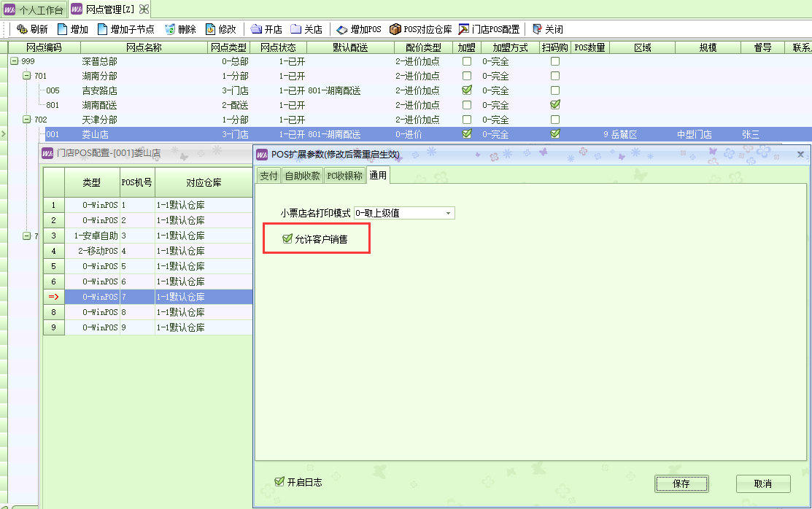Click the 增加子节点 add child node icon

click(x=103, y=30)
